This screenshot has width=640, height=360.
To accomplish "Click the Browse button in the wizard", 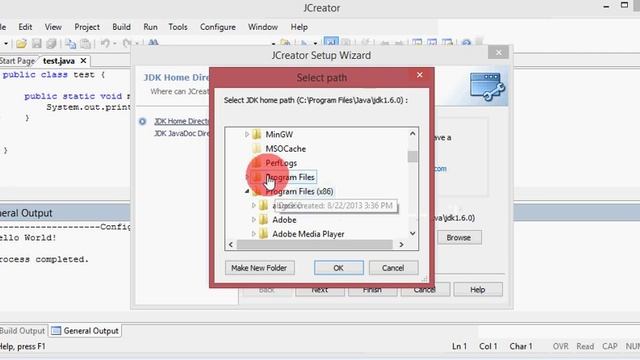I will click(459, 237).
